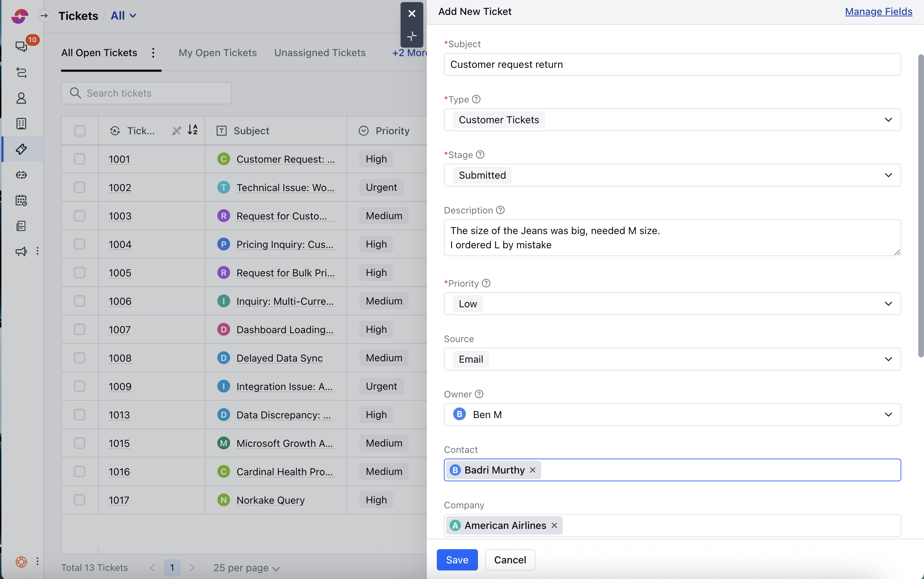The image size is (924, 579).
Task: Open the megaphone campaigns icon
Action: tap(21, 251)
